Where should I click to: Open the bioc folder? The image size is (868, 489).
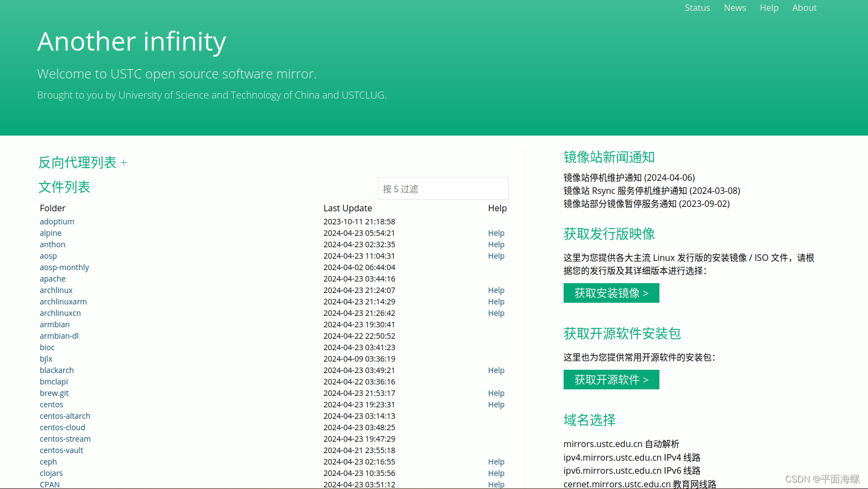pyautogui.click(x=47, y=347)
